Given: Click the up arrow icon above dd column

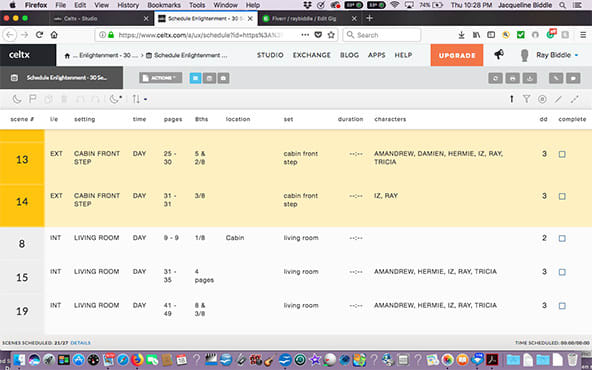Looking at the screenshot, I should click(x=512, y=99).
